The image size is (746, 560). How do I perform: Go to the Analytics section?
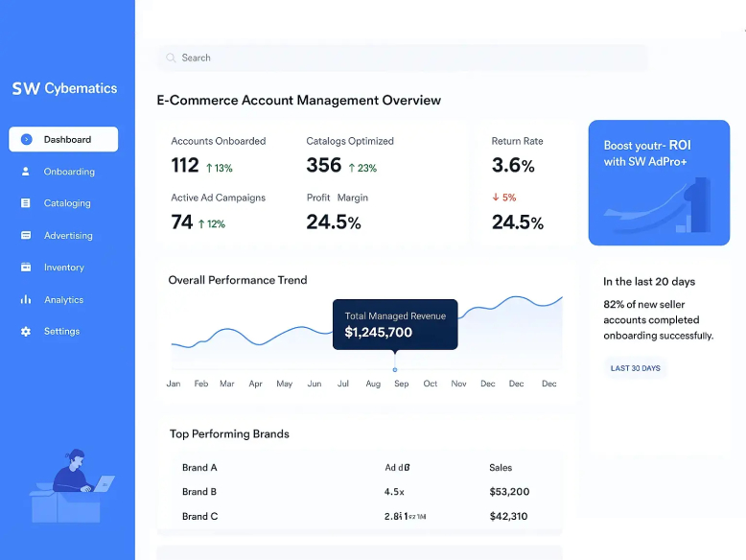click(63, 300)
